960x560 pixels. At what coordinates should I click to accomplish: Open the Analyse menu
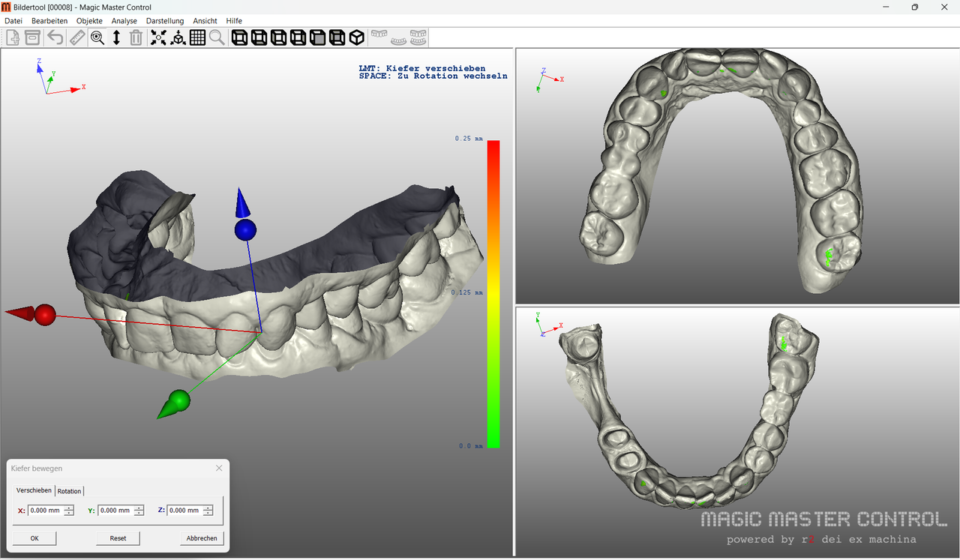(x=124, y=21)
